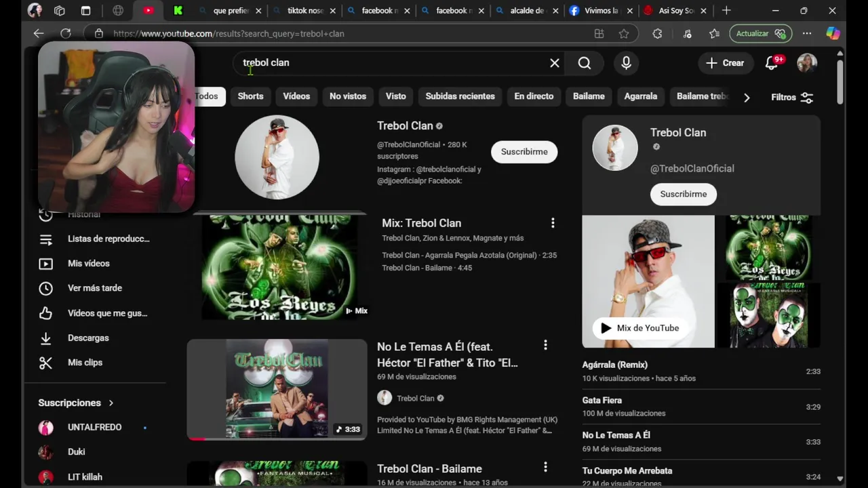Viewport: 868px width, 488px height.
Task: Switch to the Kick pinned tab
Action: click(178, 11)
